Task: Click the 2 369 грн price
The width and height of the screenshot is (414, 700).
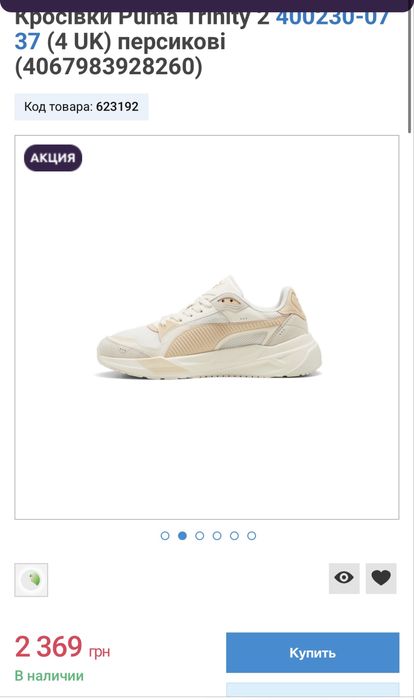Action: click(63, 647)
